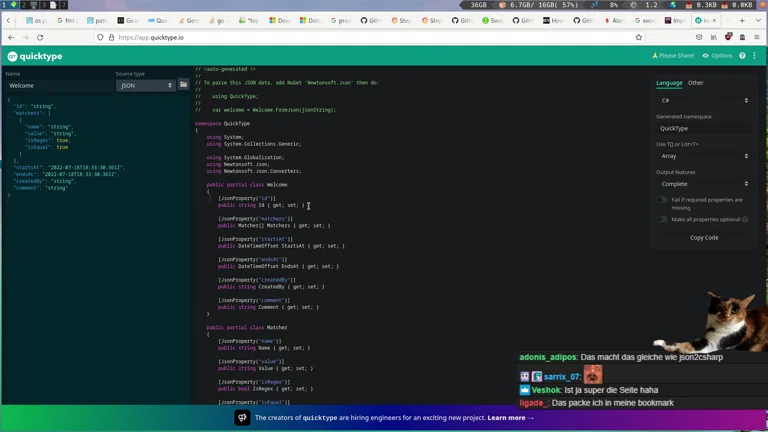
Task: Click the Generated namespace QuickType field
Action: pyautogui.click(x=704, y=128)
